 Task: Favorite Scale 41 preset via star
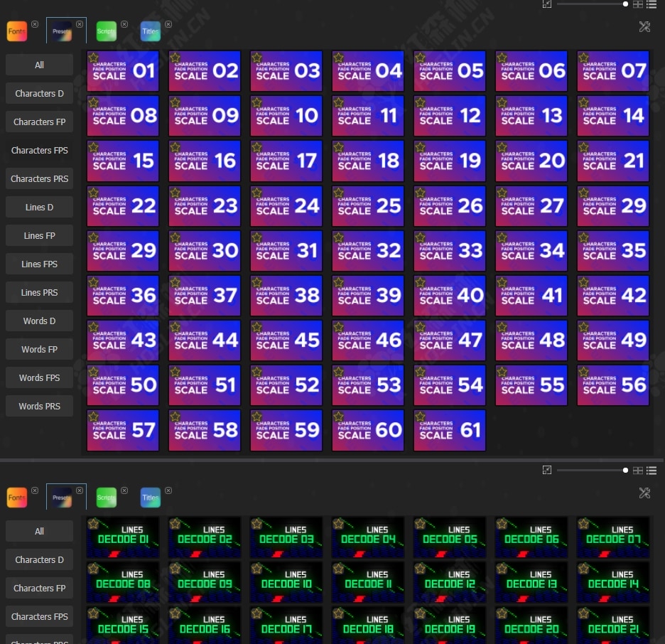pos(502,282)
